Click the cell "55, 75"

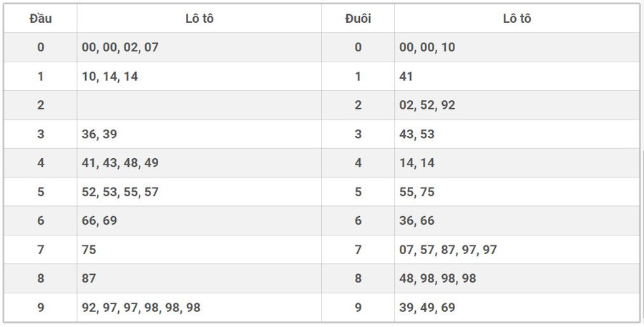coord(416,192)
